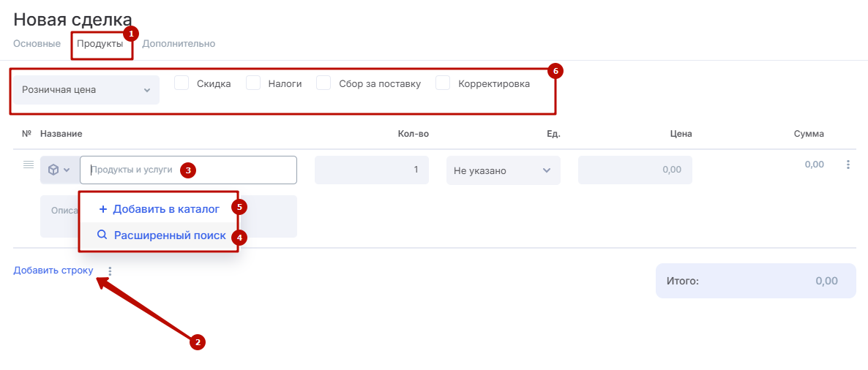The image size is (868, 370).
Task: Open the Не указано unit dropdown
Action: 503,170
